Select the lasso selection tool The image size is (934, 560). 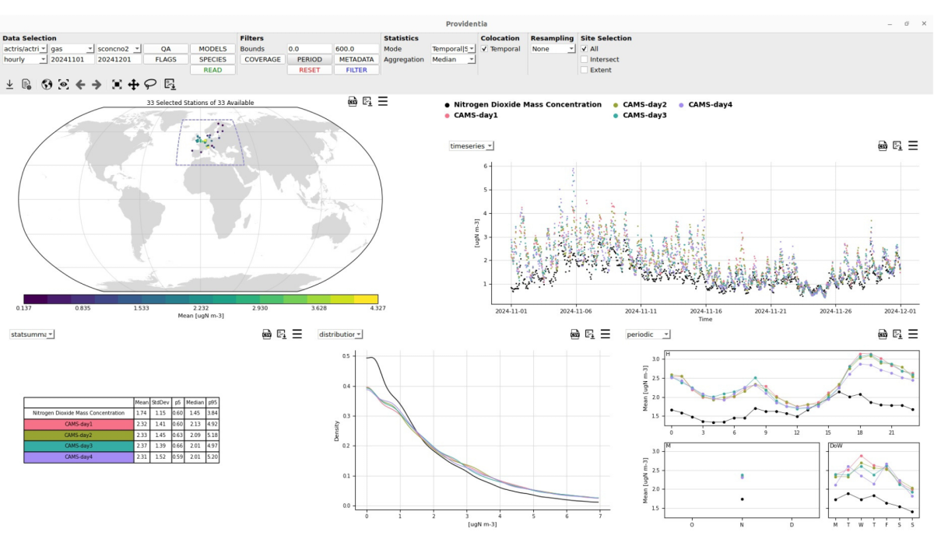(x=149, y=84)
